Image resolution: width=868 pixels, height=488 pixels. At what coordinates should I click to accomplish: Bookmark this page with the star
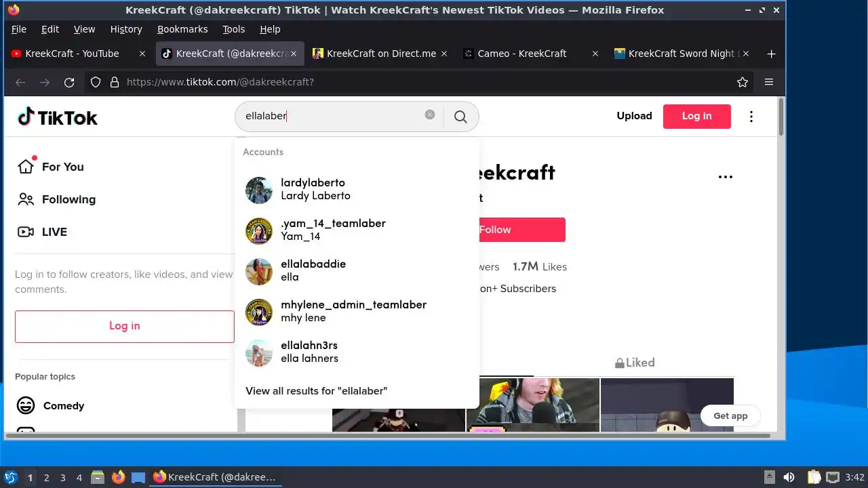point(743,82)
